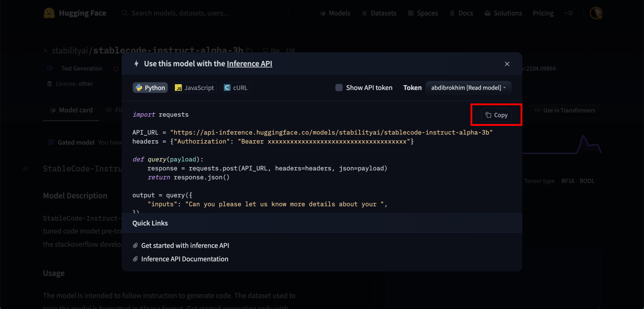Copy the Python code snippet
The height and width of the screenshot is (309, 644).
pos(496,115)
